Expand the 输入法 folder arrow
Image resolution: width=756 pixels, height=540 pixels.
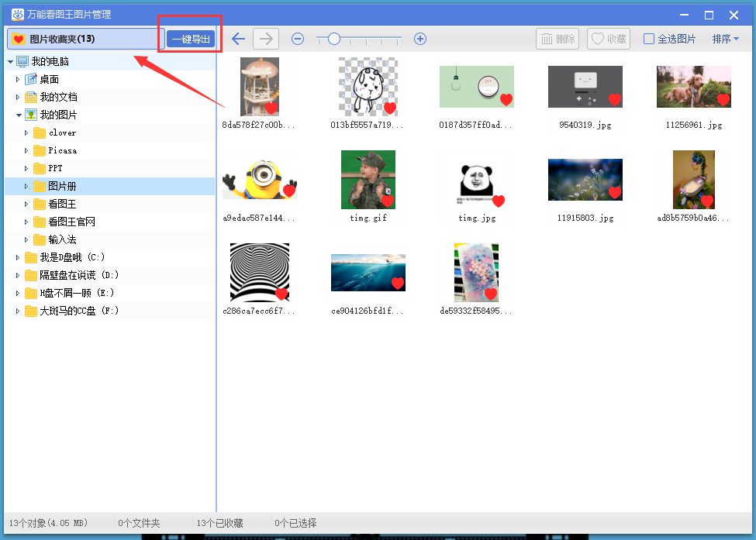26,239
